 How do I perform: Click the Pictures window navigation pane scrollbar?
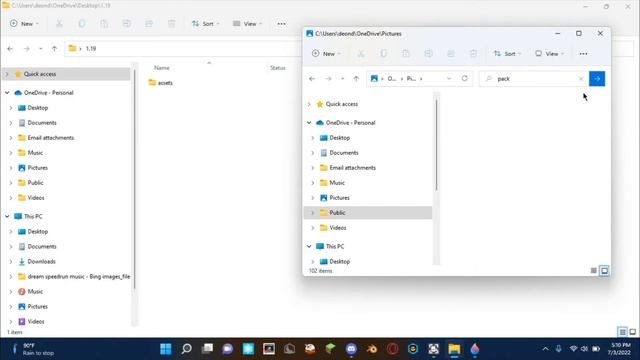tap(436, 145)
